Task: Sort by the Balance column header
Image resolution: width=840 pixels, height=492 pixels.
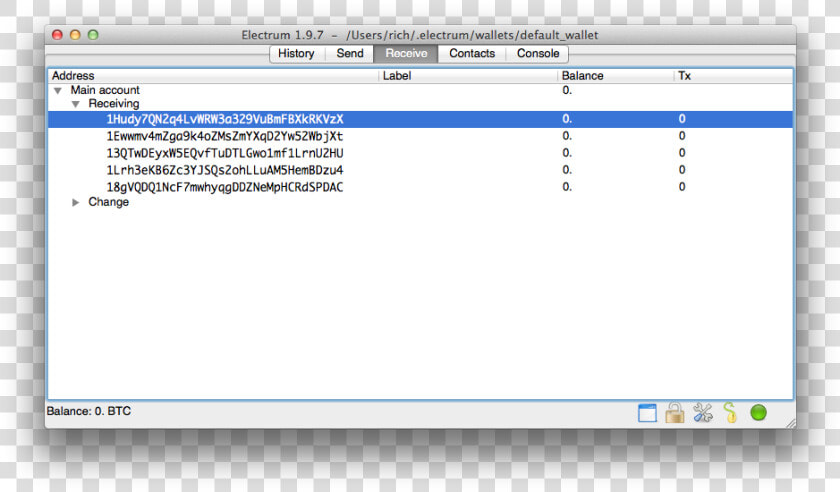Action: 615,76
